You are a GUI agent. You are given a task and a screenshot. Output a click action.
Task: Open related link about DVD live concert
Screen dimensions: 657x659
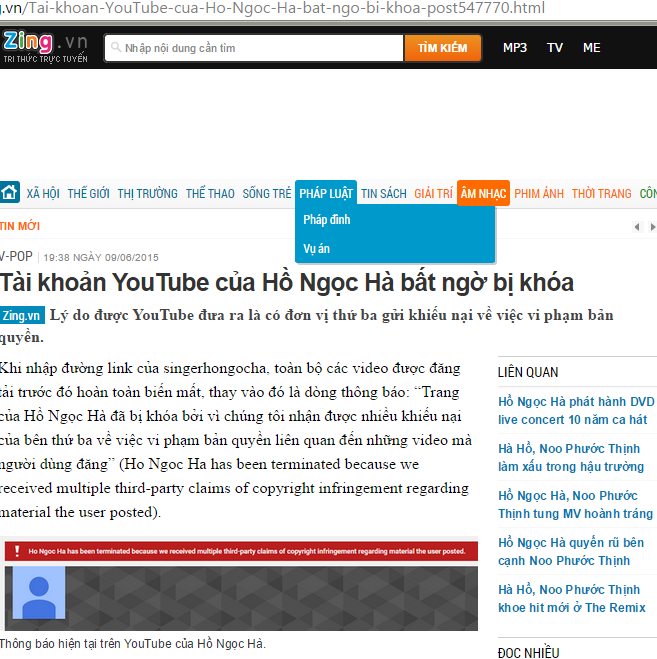pyautogui.click(x=576, y=411)
